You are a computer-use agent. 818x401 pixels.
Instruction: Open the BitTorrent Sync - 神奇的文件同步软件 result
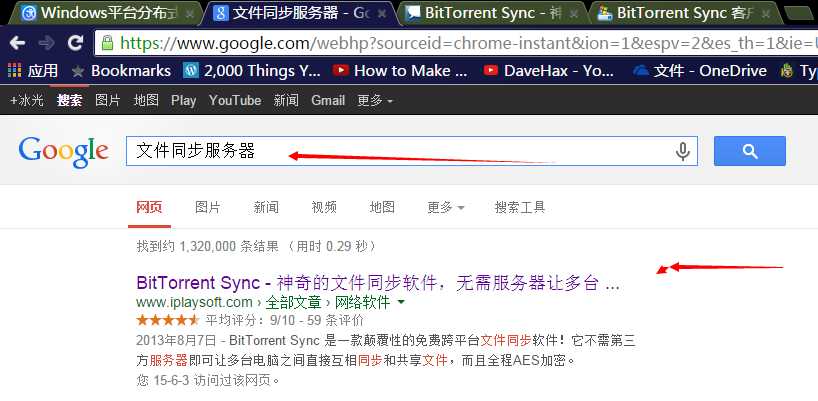coord(378,283)
